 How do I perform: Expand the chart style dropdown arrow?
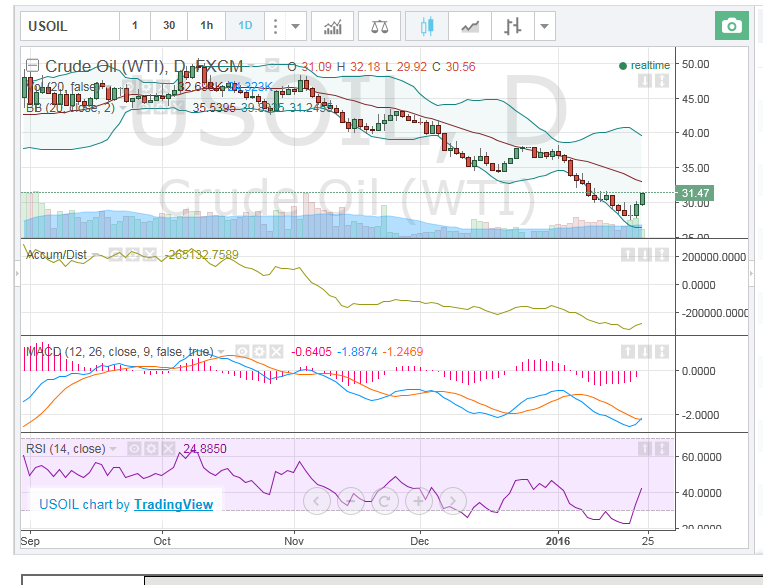coord(544,26)
